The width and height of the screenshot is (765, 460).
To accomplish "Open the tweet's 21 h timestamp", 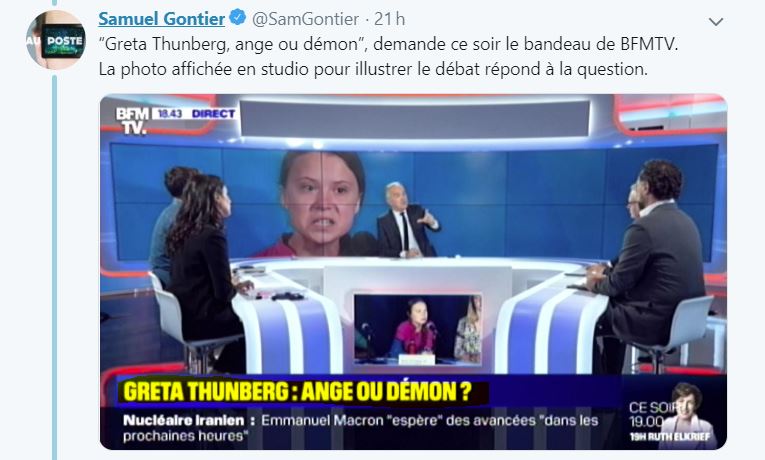I will [389, 19].
